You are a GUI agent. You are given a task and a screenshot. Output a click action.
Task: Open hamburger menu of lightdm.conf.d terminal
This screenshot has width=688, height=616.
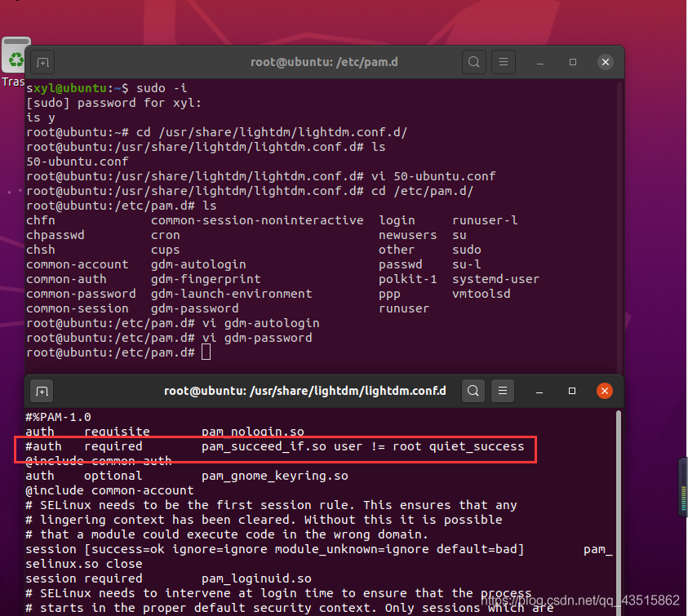pos(503,391)
